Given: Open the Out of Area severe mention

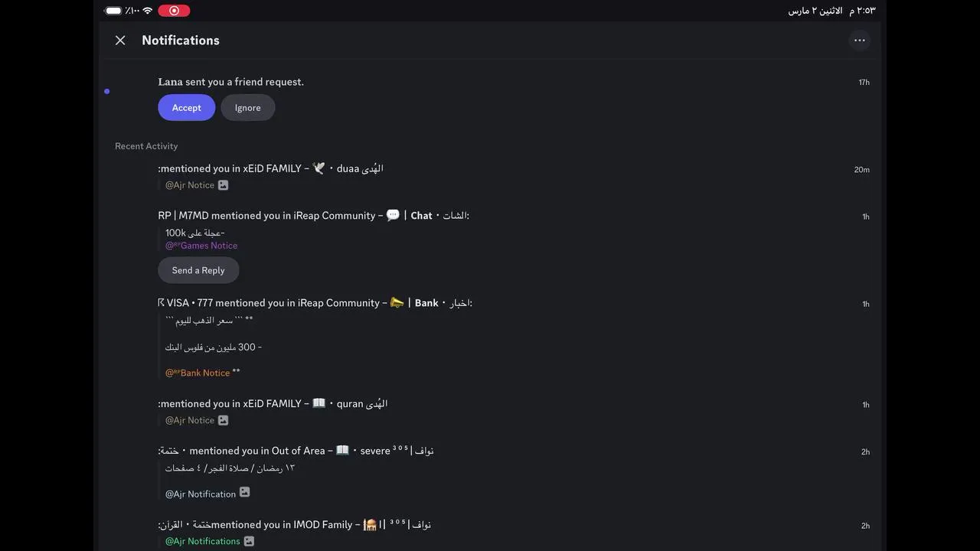Looking at the screenshot, I should (296, 451).
